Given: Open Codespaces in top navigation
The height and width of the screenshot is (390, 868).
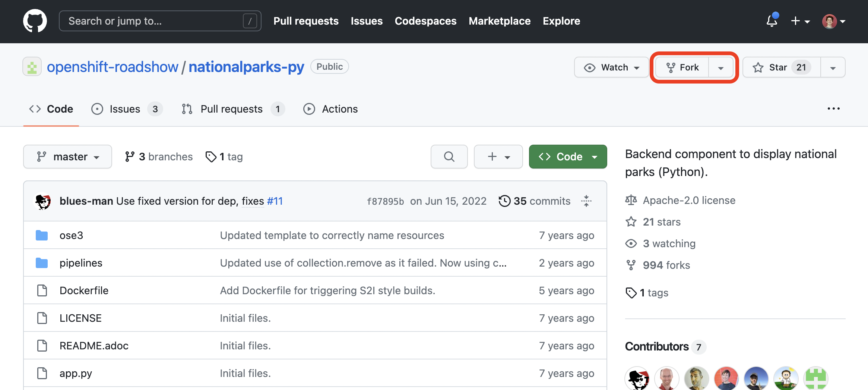Looking at the screenshot, I should [x=425, y=21].
